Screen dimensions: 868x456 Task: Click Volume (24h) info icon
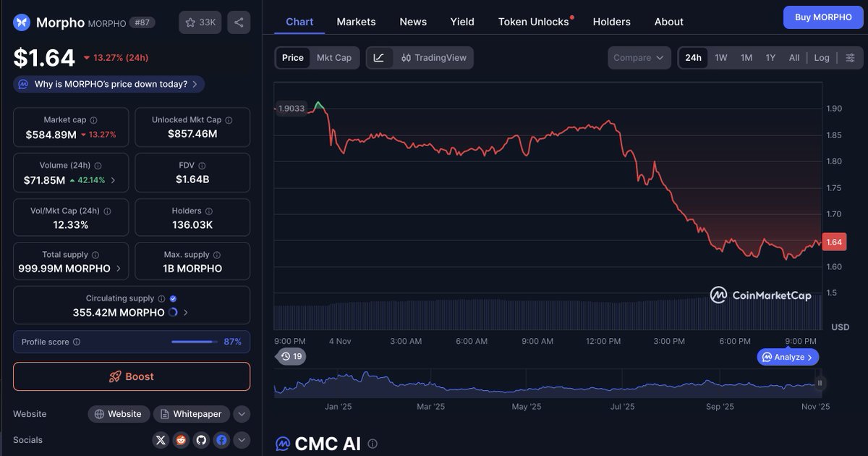tap(98, 166)
